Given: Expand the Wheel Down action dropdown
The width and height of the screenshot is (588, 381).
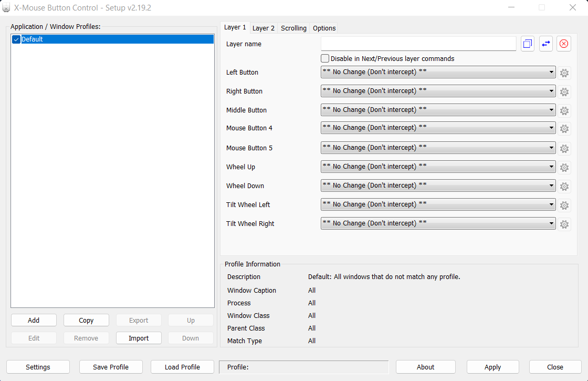Looking at the screenshot, I should 438,186.
